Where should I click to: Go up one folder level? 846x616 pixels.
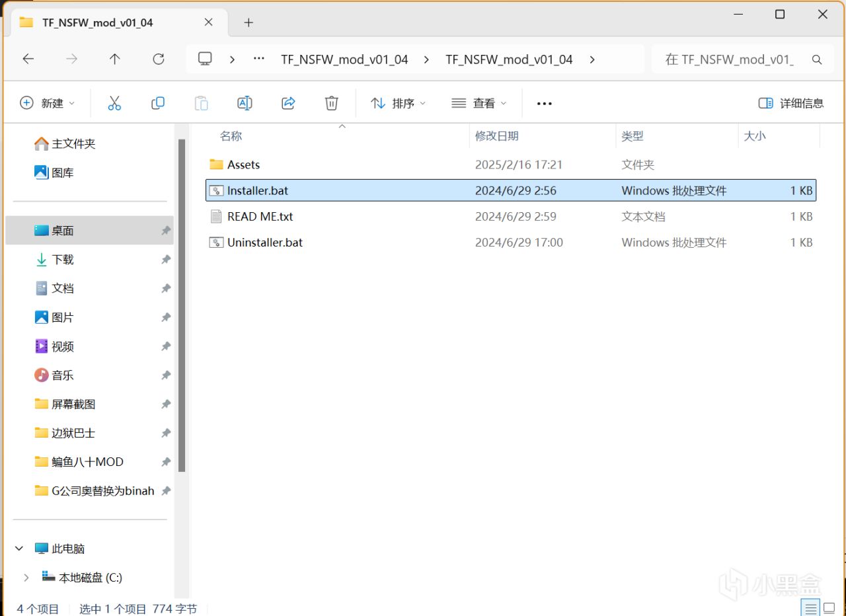click(x=115, y=59)
